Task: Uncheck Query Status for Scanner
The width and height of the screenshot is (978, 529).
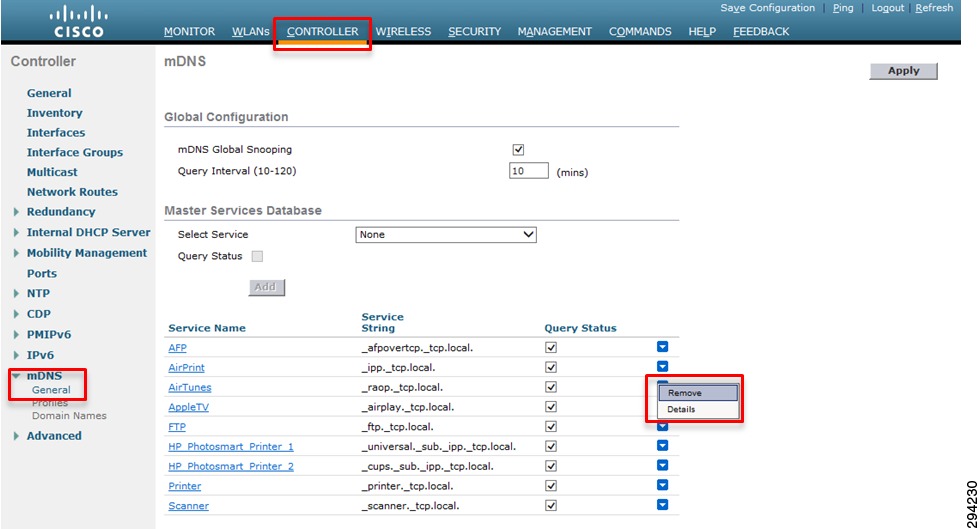Action: click(551, 506)
